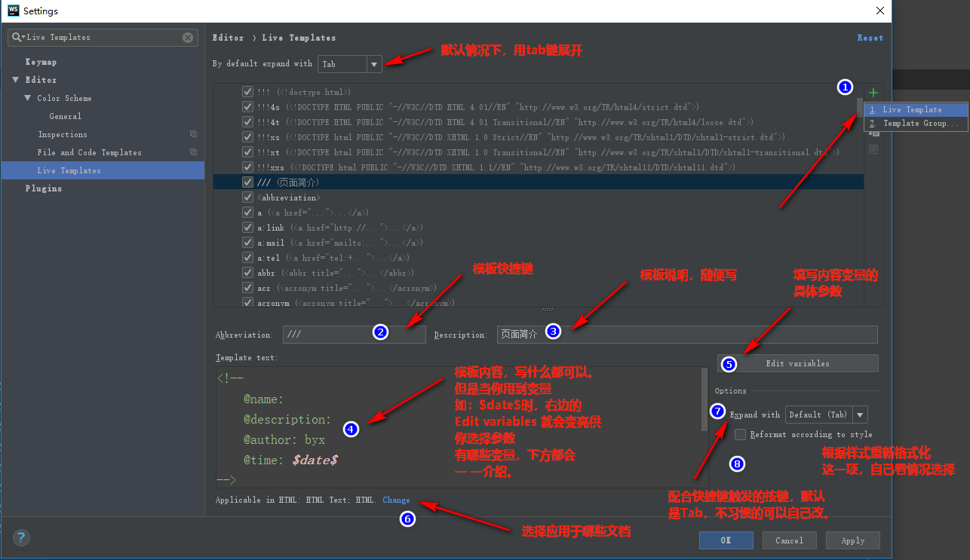Close the Settings dialog window
The image size is (970, 560).
(x=879, y=11)
